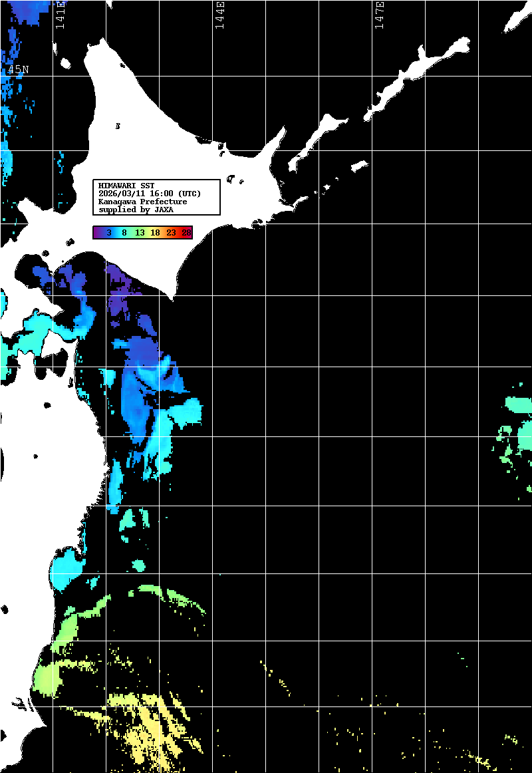Pick the cyan 8 value on color bar
The height and width of the screenshot is (773, 532).
124,233
